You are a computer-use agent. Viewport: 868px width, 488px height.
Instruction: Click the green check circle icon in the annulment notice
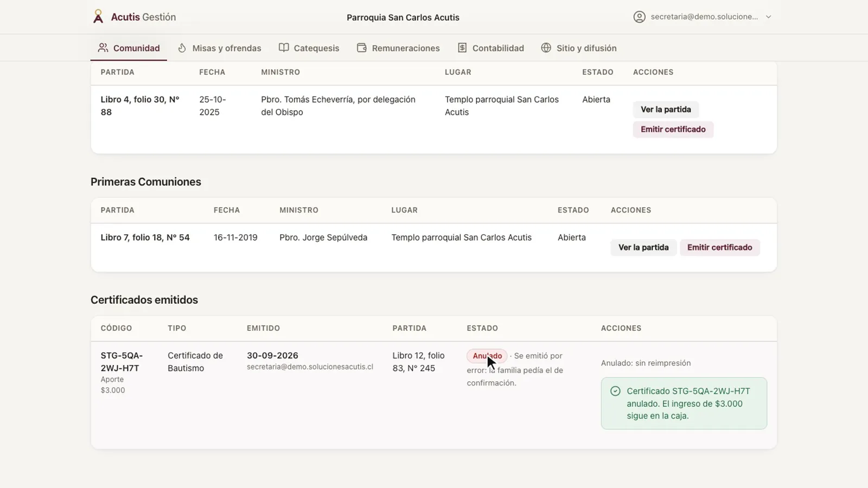click(x=615, y=391)
